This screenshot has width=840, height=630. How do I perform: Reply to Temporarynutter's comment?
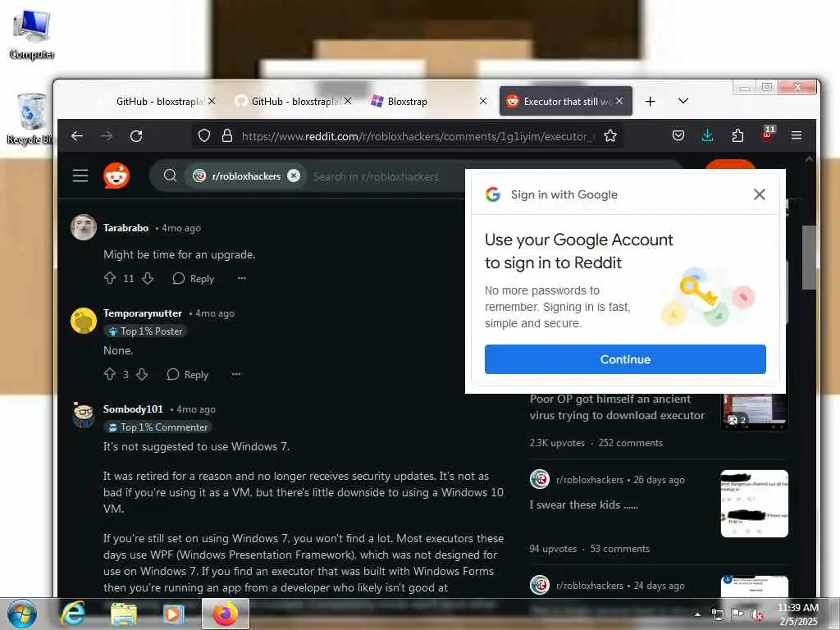[x=188, y=374]
